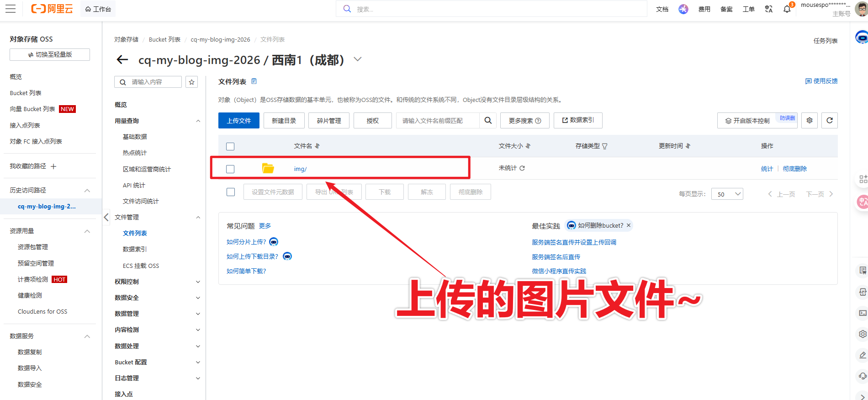The width and height of the screenshot is (868, 400).
Task: Check the img/ folder checkbox
Action: [x=230, y=169]
